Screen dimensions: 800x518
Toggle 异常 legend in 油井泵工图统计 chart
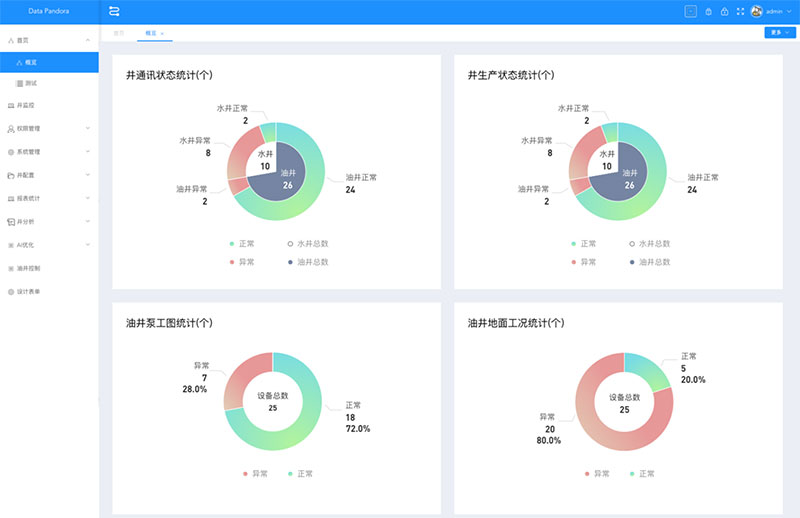pyautogui.click(x=255, y=473)
